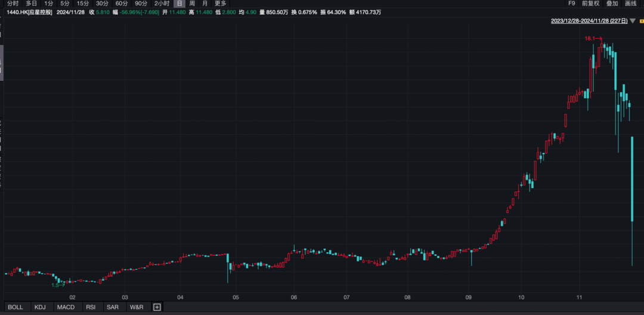
Task: Open the 更多 more periods menu
Action: coord(221,4)
